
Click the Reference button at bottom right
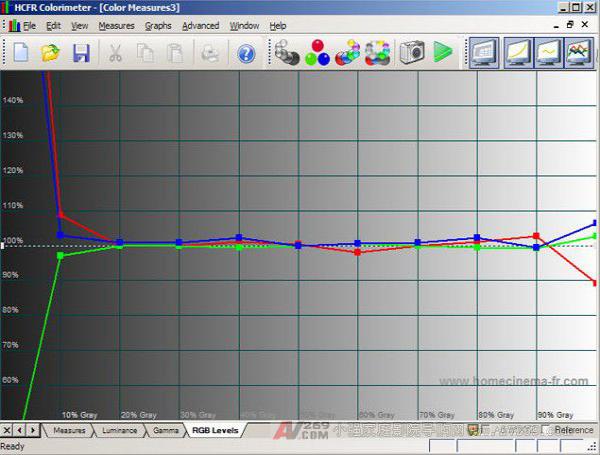(x=572, y=430)
